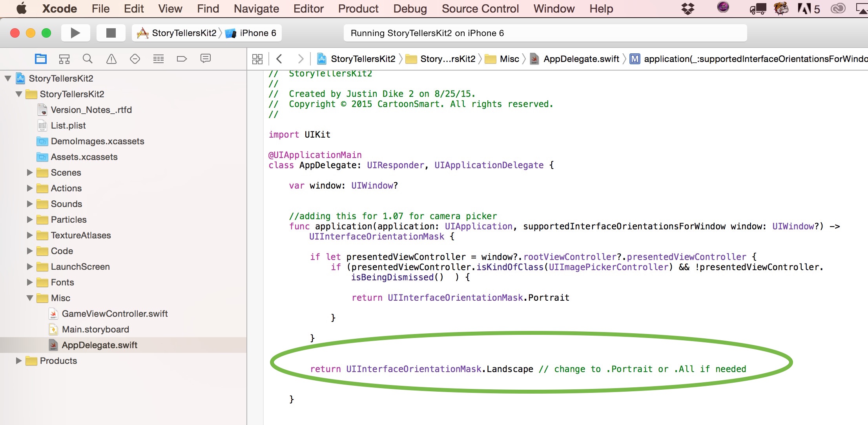Open the Project navigator
Screen dimensions: 868x425
40,58
